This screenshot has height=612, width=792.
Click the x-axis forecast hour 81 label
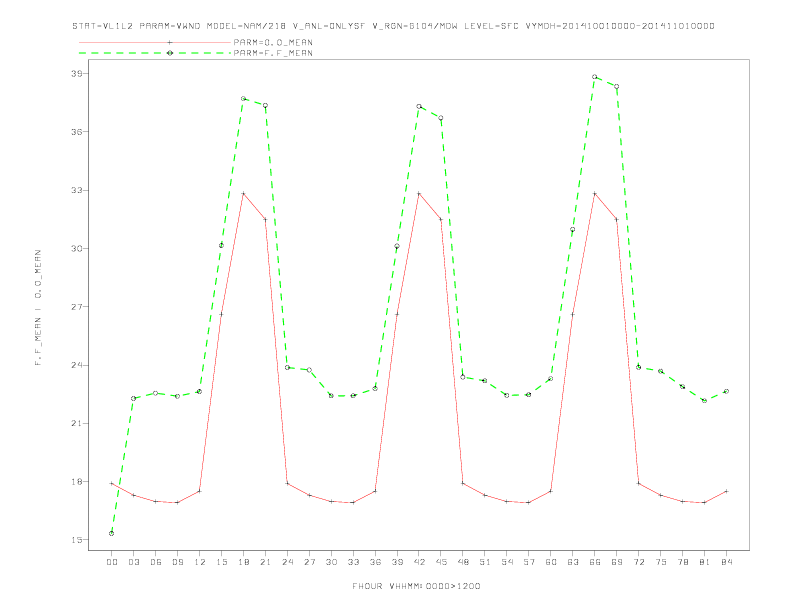(705, 562)
